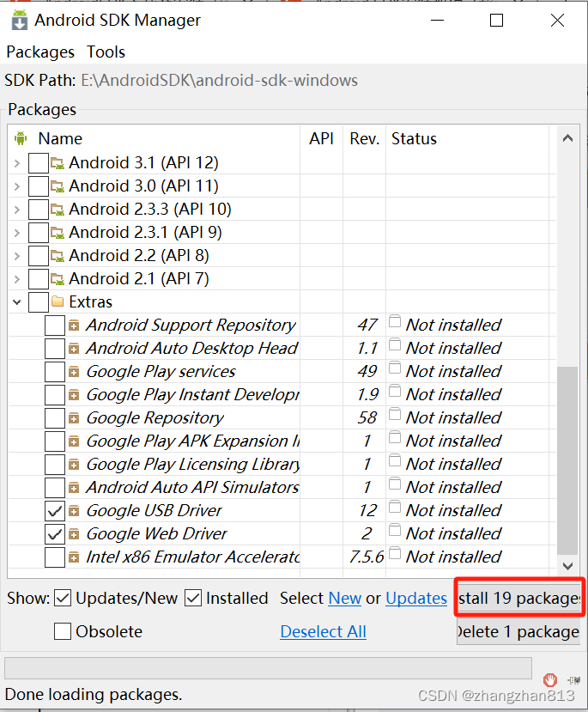This screenshot has width=588, height=712.
Task: Expand the Android 2.3.1 (API 9) node
Action: coord(17,233)
